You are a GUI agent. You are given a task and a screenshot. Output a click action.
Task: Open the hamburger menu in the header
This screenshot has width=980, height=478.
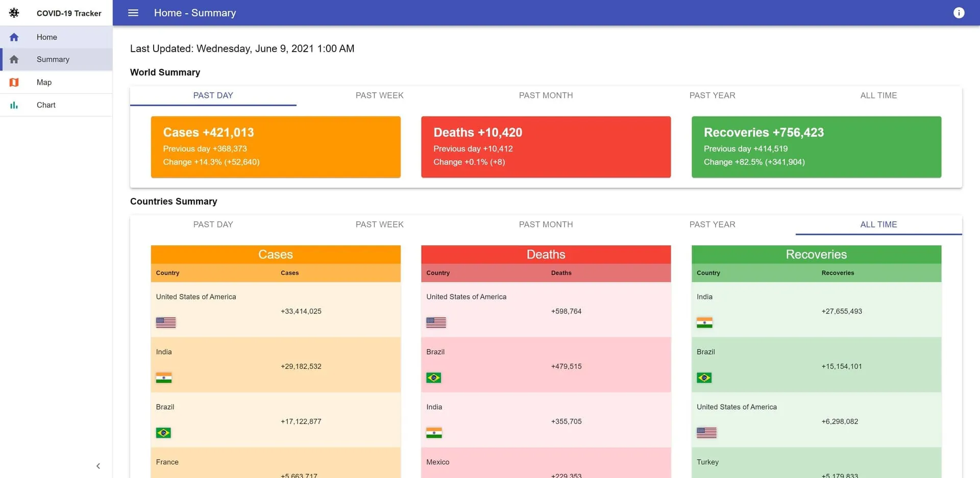[x=133, y=13]
